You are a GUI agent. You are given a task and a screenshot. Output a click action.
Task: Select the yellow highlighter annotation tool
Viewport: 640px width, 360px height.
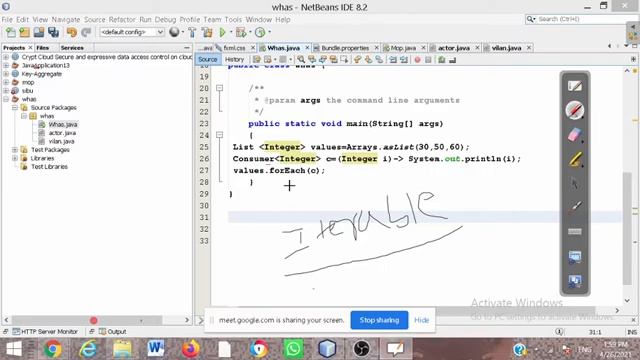click(x=575, y=159)
